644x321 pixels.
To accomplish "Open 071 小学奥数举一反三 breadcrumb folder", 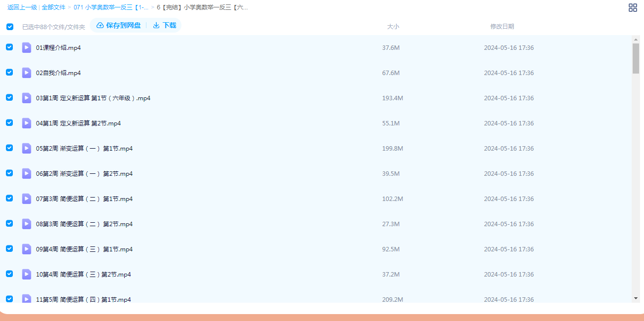I will point(110,7).
